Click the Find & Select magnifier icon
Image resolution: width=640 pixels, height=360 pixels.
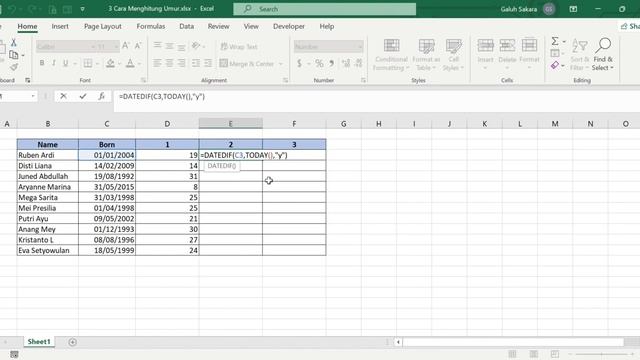[603, 46]
